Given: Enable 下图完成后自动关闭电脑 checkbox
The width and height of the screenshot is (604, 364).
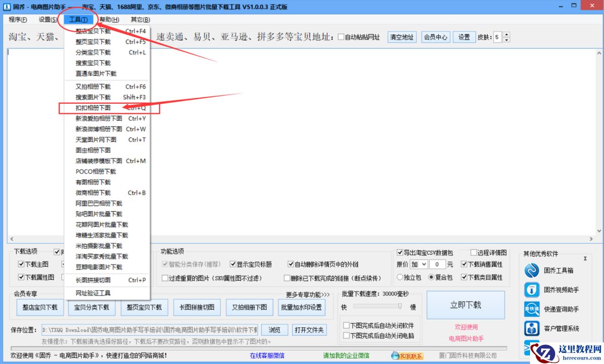Looking at the screenshot, I should coord(346,335).
